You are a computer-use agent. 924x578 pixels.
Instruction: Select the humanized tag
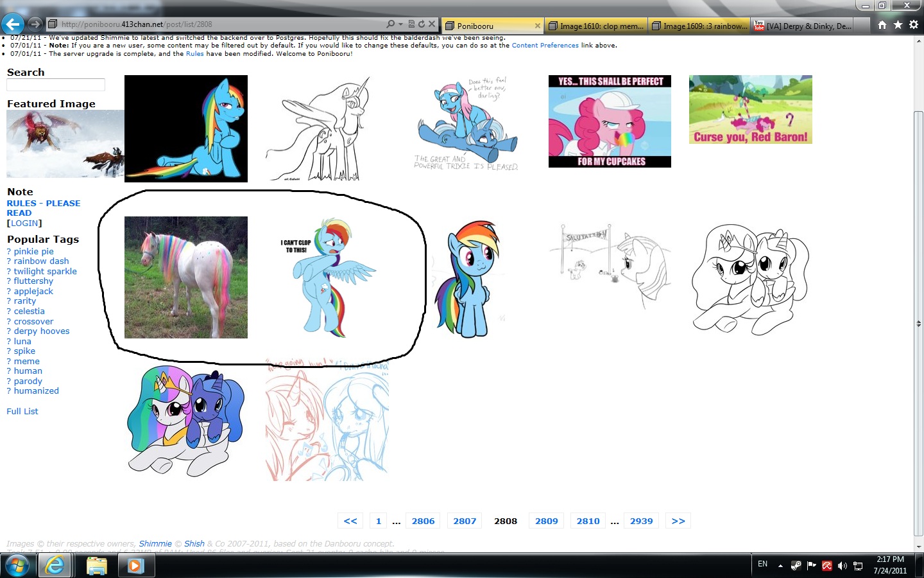coord(36,391)
